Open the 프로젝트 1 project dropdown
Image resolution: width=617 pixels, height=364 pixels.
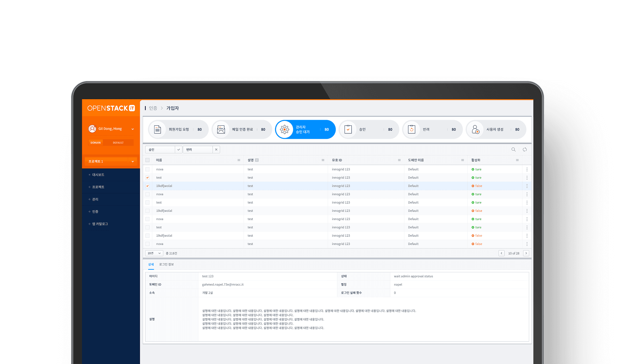(111, 161)
